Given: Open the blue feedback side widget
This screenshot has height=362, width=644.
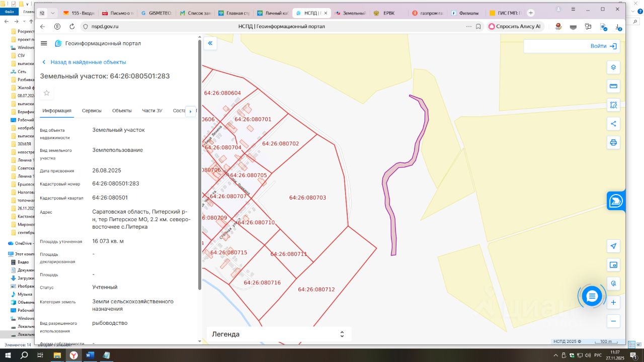Looking at the screenshot, I should click(x=615, y=201).
